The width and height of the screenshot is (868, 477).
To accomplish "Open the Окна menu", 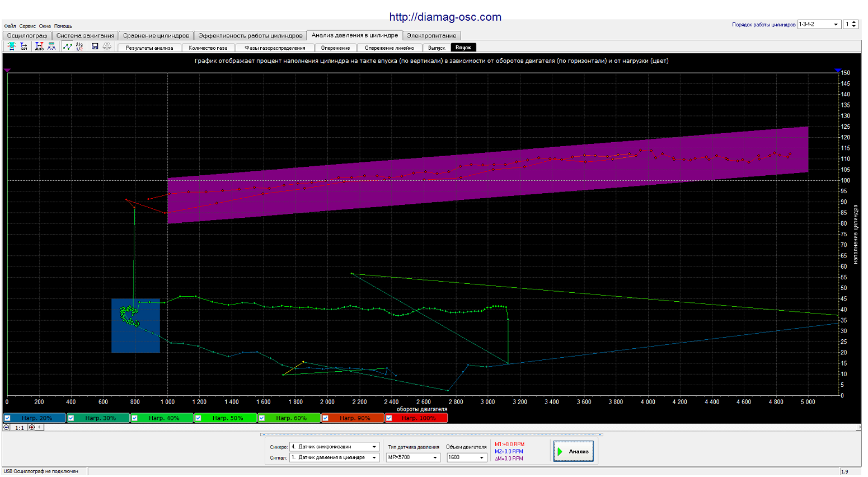I will pyautogui.click(x=45, y=26).
